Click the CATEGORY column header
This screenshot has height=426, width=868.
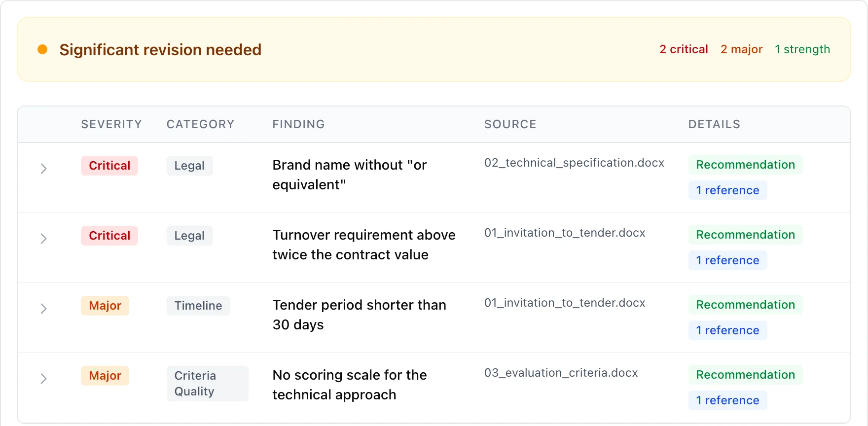tap(200, 124)
